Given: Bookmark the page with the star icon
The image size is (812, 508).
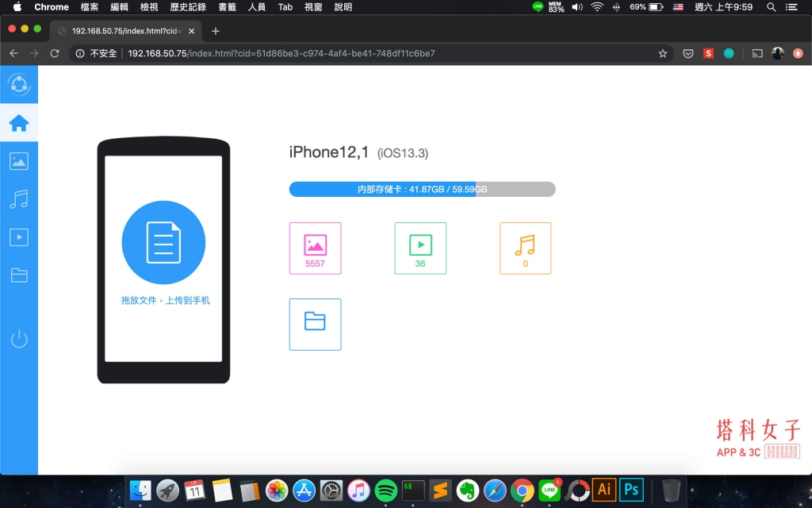Looking at the screenshot, I should click(663, 53).
